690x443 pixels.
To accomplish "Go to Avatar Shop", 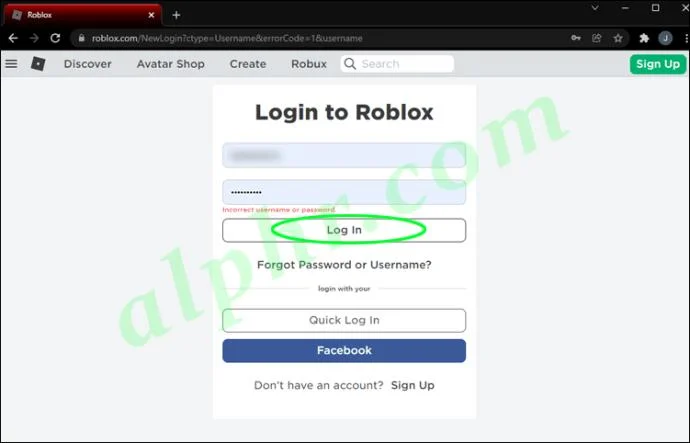I will click(x=170, y=64).
